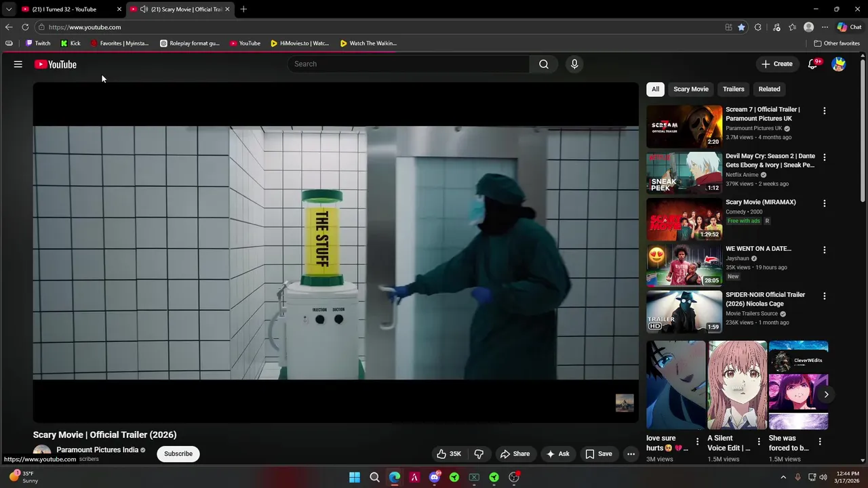Open the Other favorites folder
Screen dimensions: 868x488
[837, 43]
